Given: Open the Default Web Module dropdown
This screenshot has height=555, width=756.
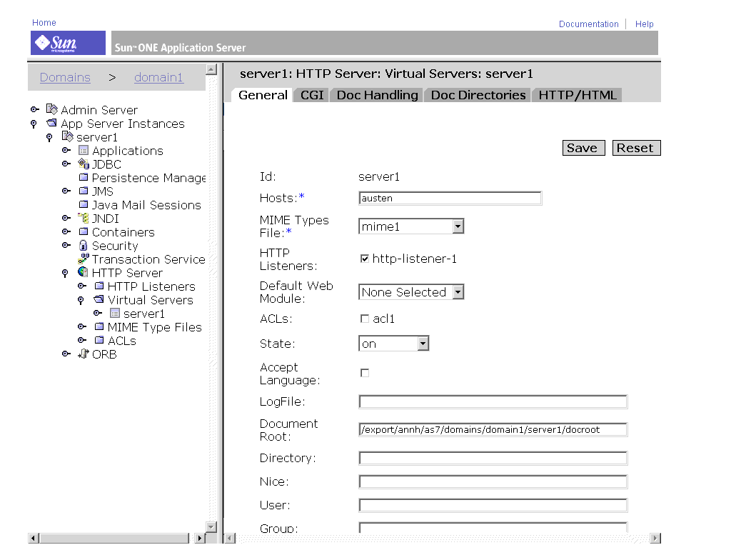Looking at the screenshot, I should 411,292.
